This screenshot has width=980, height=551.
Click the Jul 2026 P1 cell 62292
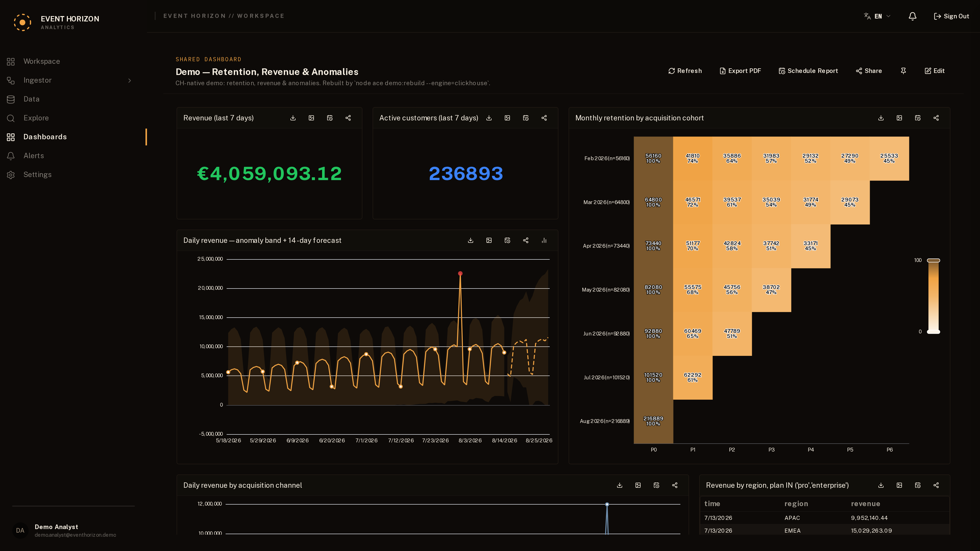pos(692,377)
